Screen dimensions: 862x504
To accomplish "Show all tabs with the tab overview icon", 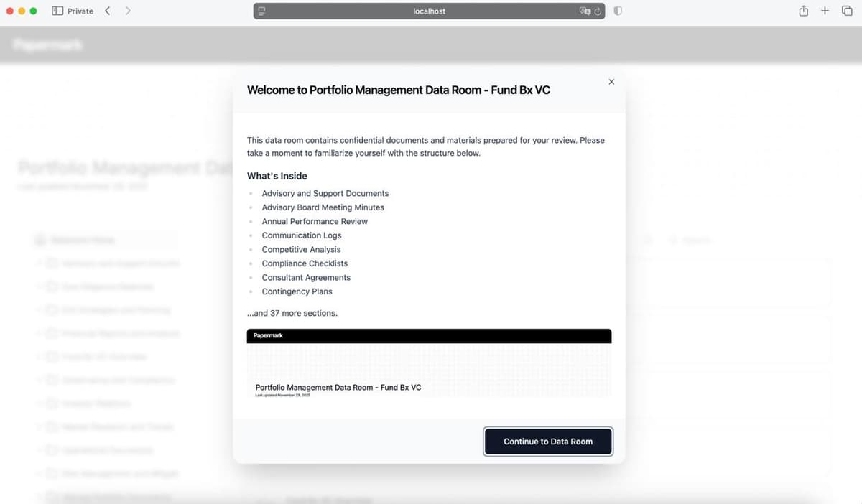I will pyautogui.click(x=847, y=11).
